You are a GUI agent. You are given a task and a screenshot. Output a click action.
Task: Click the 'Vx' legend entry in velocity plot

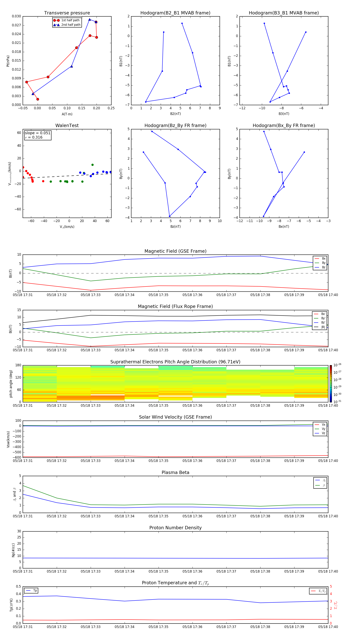click(x=320, y=424)
